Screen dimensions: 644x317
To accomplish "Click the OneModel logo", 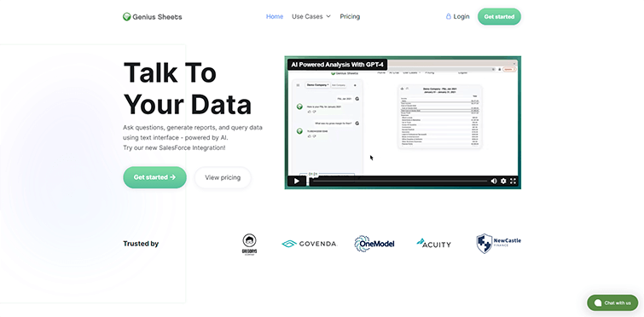I will point(374,244).
